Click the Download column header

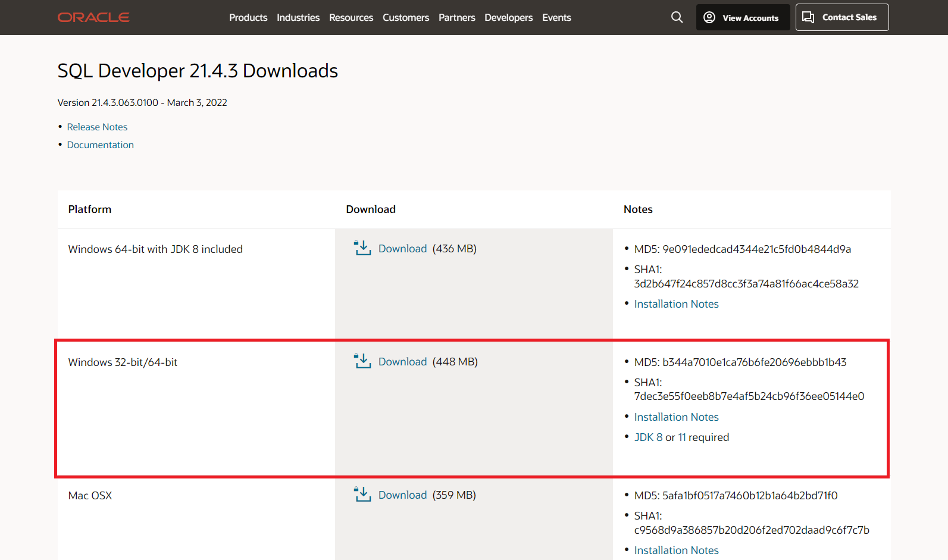click(x=371, y=209)
